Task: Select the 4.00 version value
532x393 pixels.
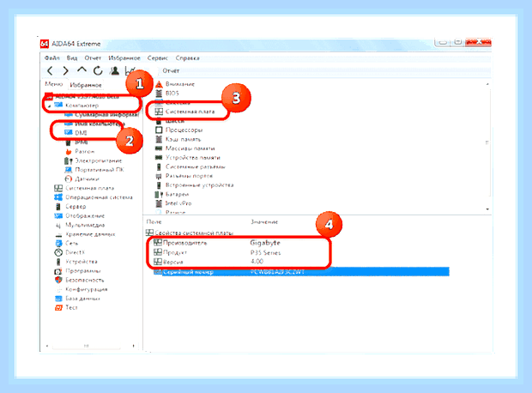Action: click(257, 262)
